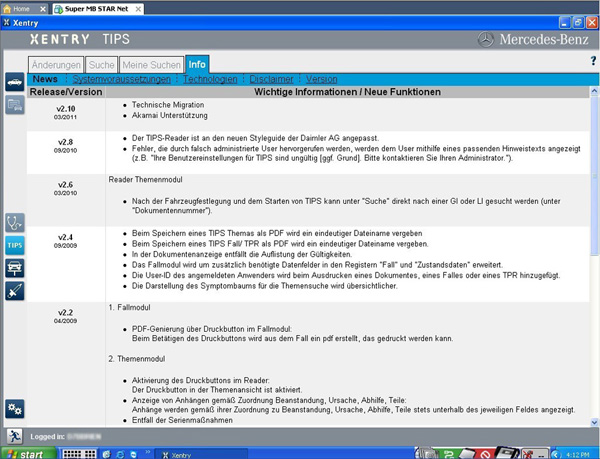Click the on-screen keyboard taskbar icon
Screen dimensions: 600x459
pyautogui.click(x=79, y=454)
